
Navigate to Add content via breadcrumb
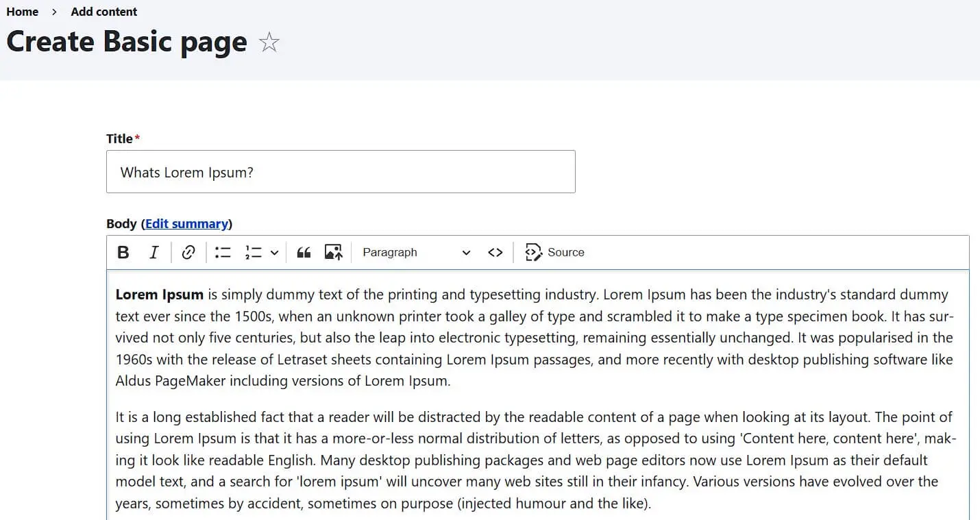coord(103,12)
